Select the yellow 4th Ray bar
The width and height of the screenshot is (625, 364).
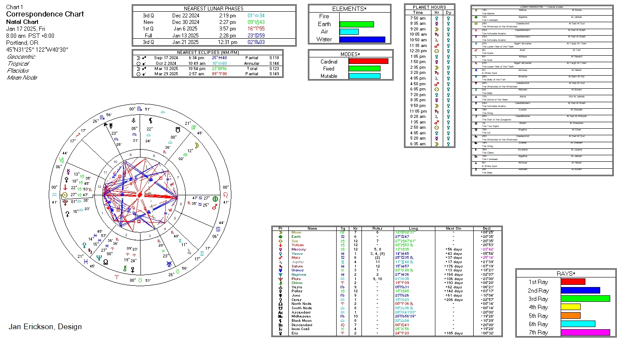coord(571,307)
